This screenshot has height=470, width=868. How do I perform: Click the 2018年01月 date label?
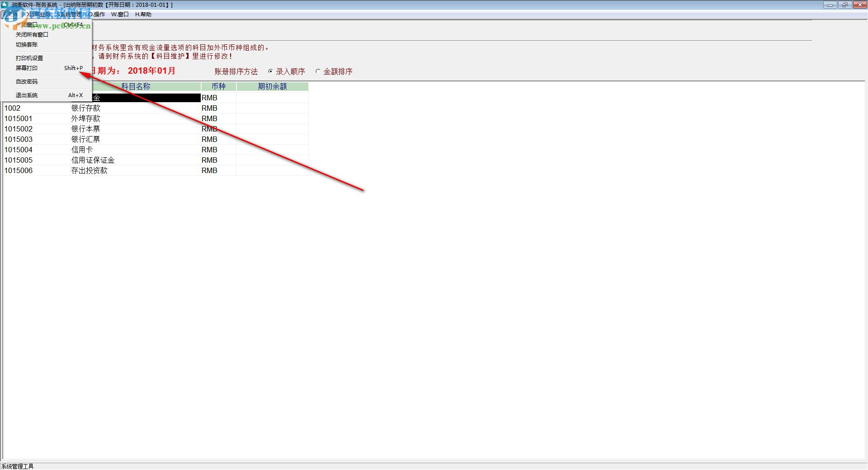151,70
